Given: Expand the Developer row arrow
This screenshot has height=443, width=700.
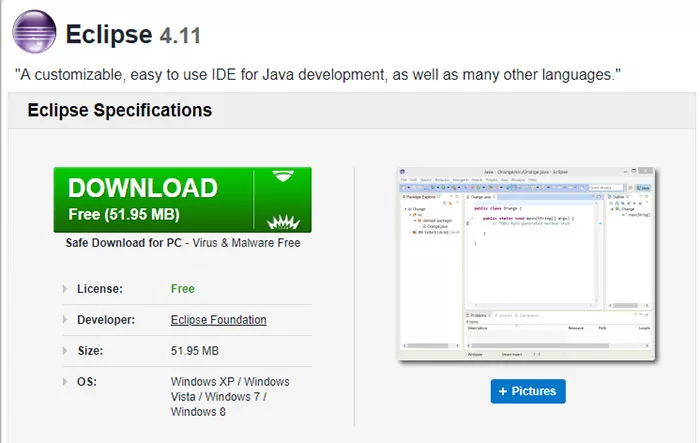Looking at the screenshot, I should point(65,320).
